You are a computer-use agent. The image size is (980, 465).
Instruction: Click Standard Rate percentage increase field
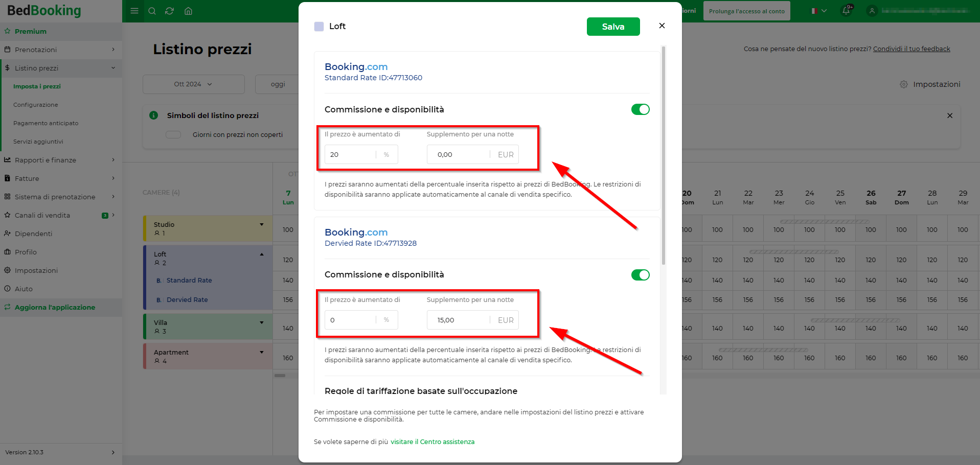point(361,154)
